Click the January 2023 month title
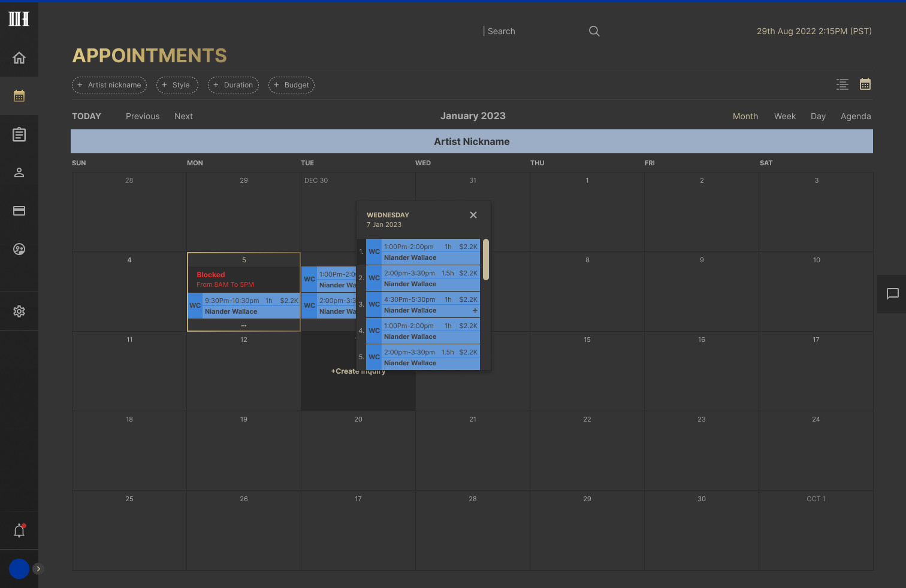This screenshot has width=906, height=588. pyautogui.click(x=473, y=116)
